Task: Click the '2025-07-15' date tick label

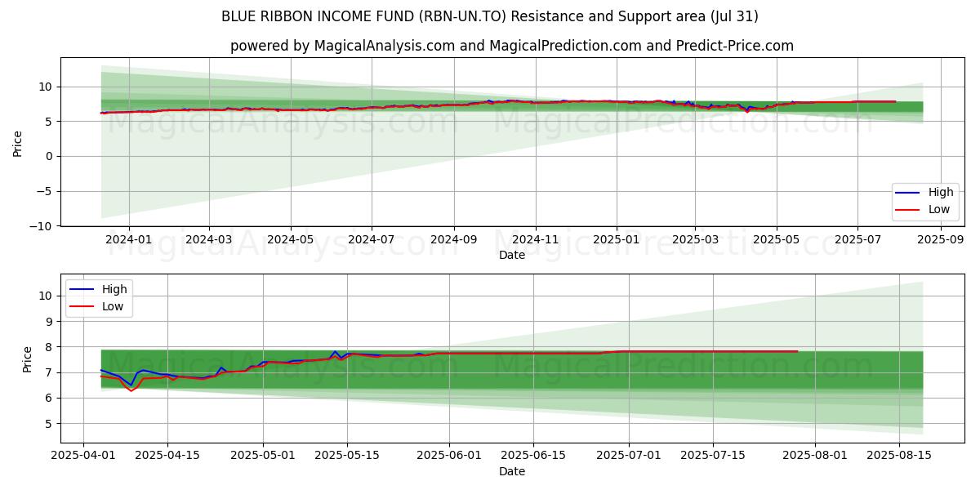Action: point(713,457)
